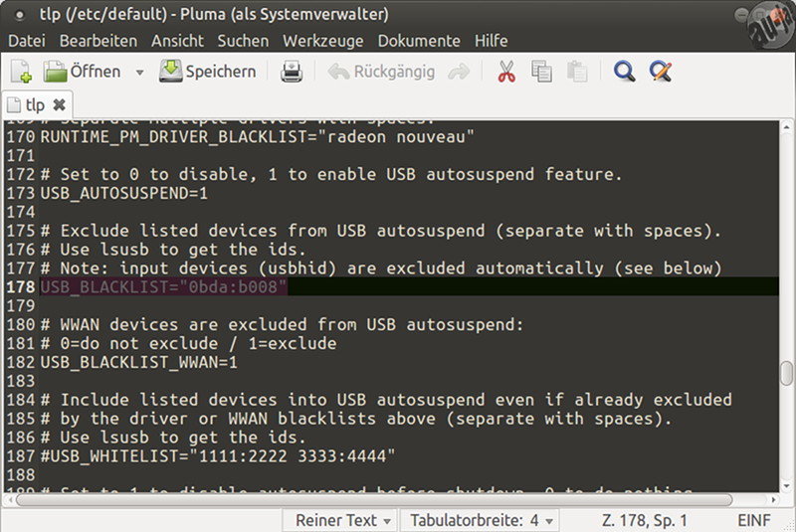Open the Werkzeuge menu
796x532 pixels.
(322, 41)
